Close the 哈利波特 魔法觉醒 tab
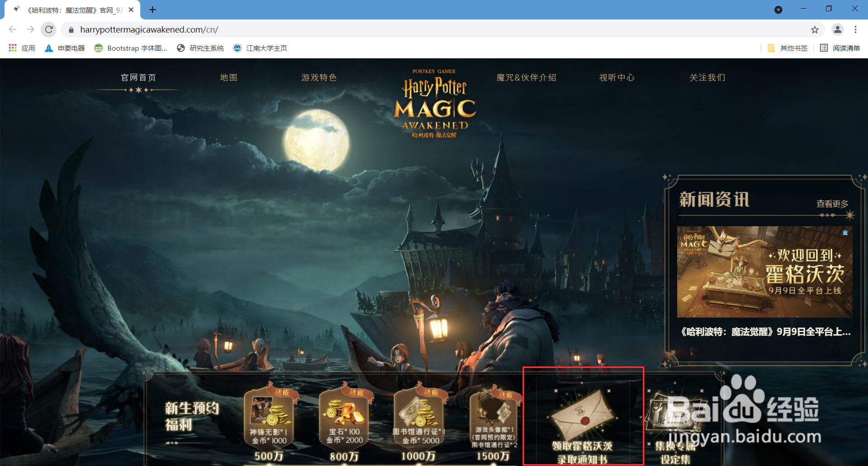 (131, 10)
